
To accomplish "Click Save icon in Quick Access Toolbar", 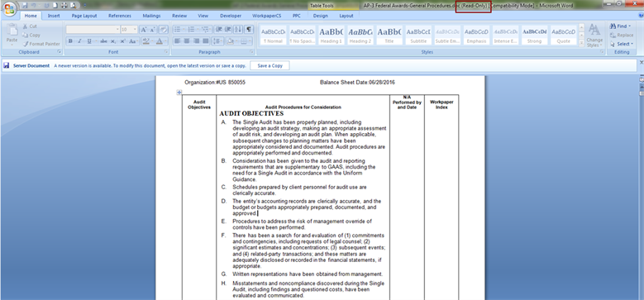I will (x=25, y=5).
